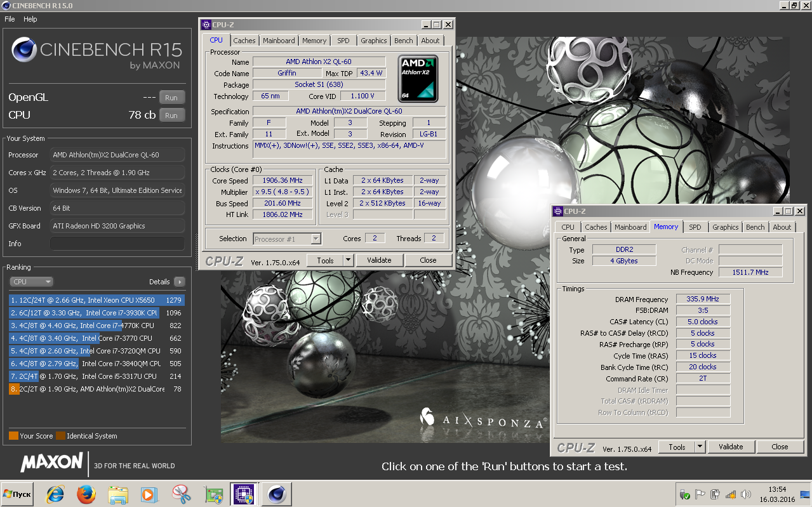
Task: Select ranking row Intel Core i7-3930K
Action: (x=97, y=313)
